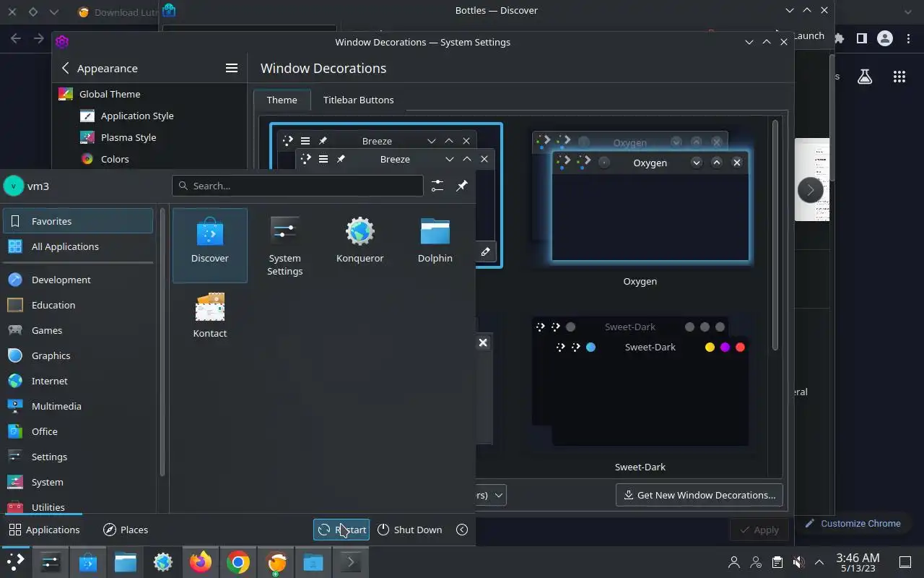Open Chrome Labs flask icon
Image resolution: width=924 pixels, height=578 pixels.
pyautogui.click(x=865, y=77)
